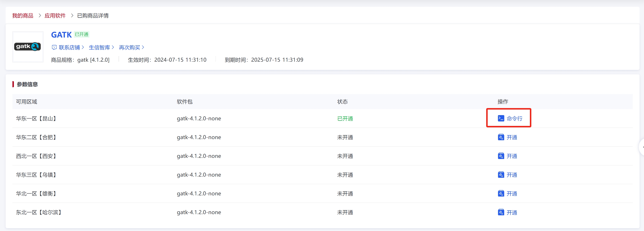Click the GATK product logo thumbnail
The height and width of the screenshot is (231, 644).
[28, 47]
